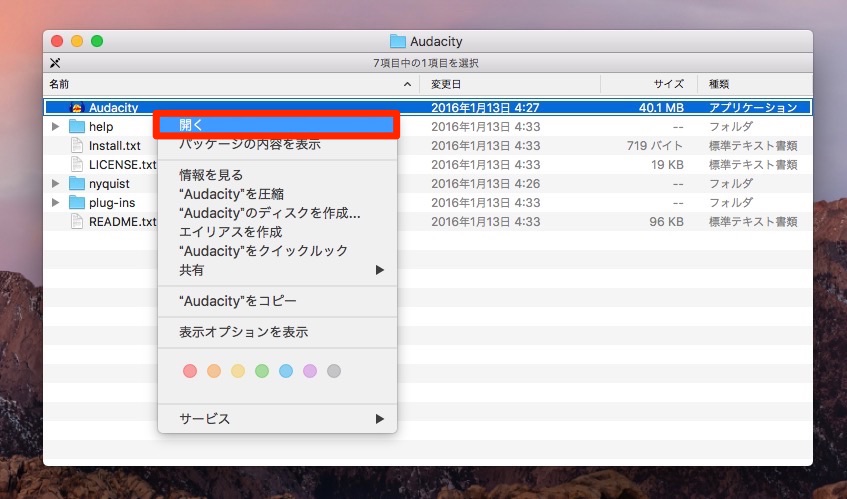Expand the help folder disclosure triangle
Screen dimensions: 847x499
56,127
